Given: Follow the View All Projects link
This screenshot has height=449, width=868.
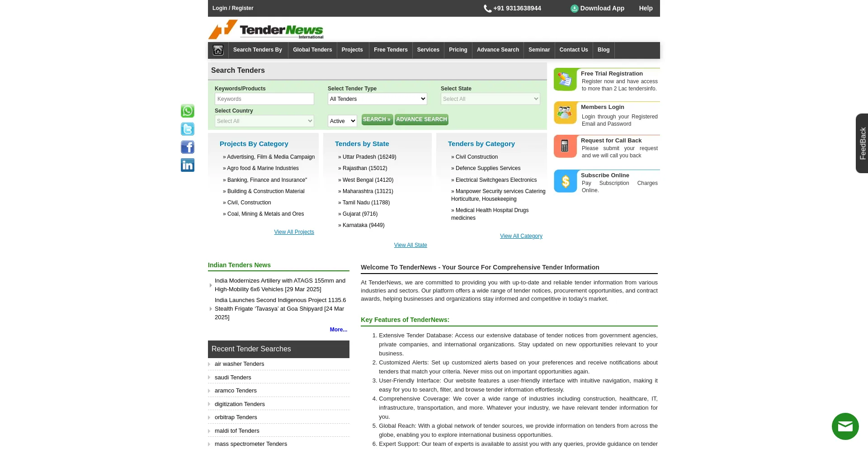Looking at the screenshot, I should [294, 232].
